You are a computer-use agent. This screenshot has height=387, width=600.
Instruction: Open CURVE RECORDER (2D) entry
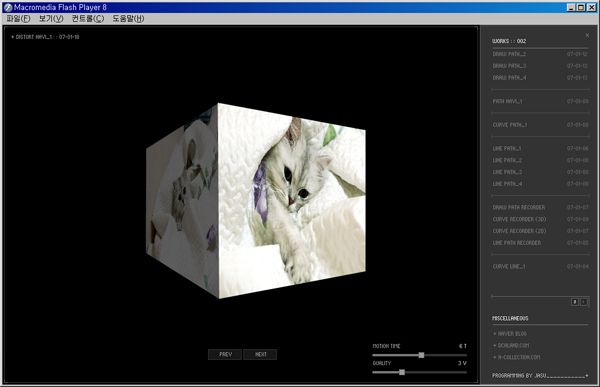(x=540, y=231)
